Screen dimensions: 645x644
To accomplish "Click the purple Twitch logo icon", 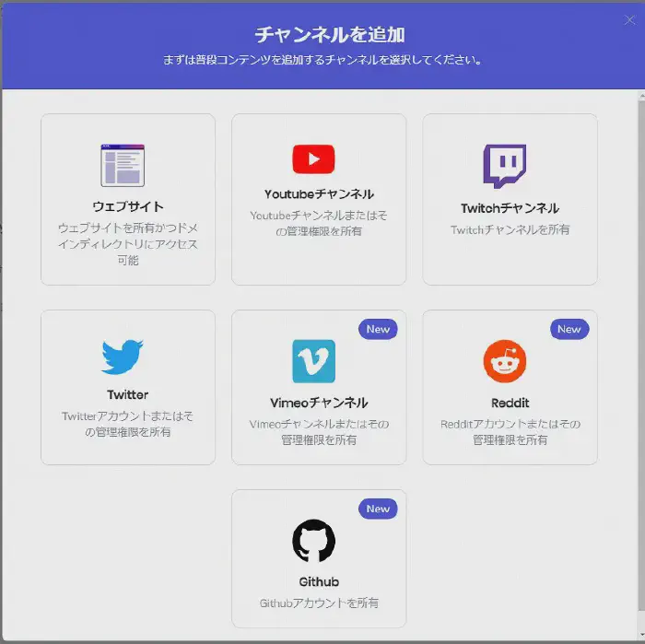I will 505,166.
